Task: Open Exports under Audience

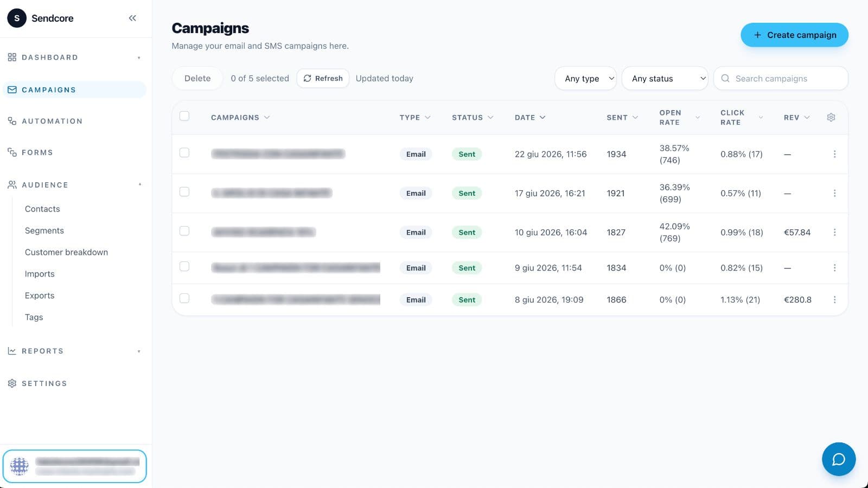Action: (x=40, y=296)
